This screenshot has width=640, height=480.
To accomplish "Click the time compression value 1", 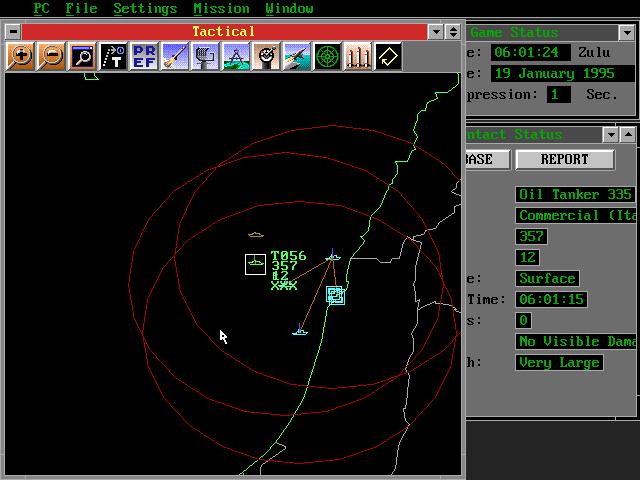I will coord(558,95).
